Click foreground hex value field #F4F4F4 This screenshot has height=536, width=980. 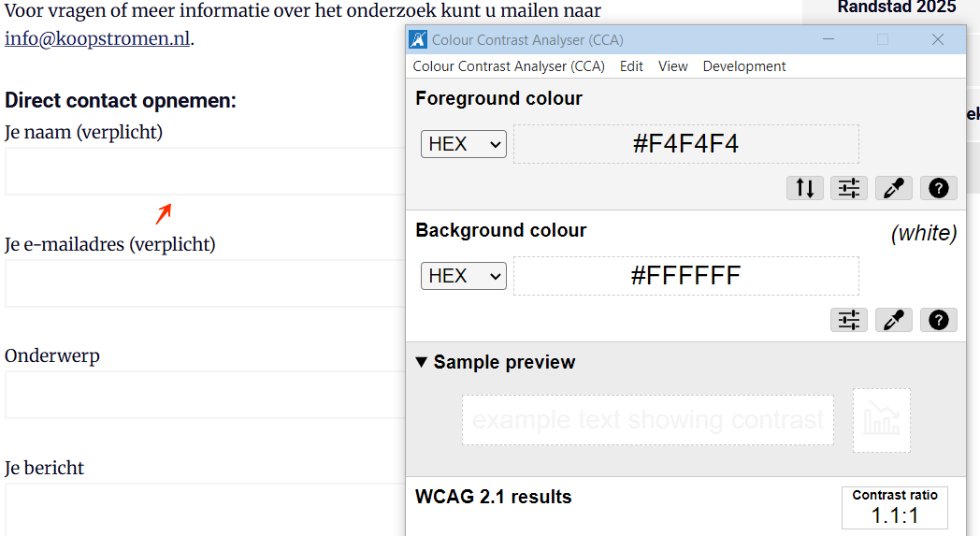coord(685,144)
